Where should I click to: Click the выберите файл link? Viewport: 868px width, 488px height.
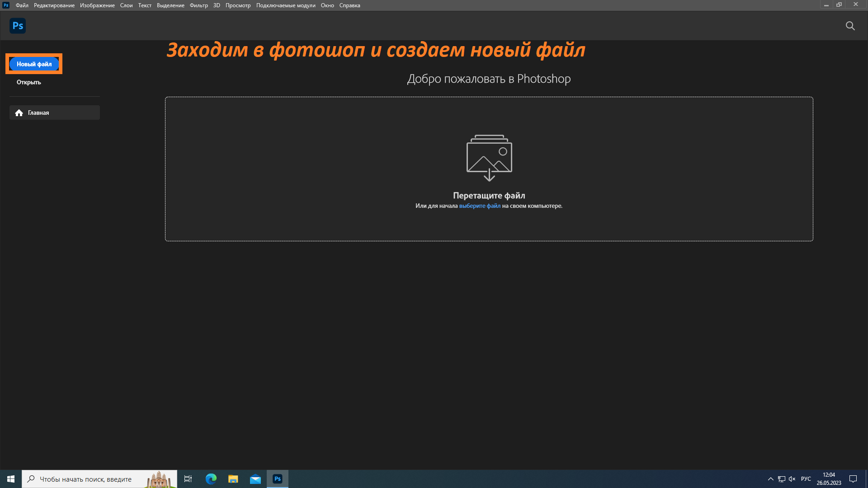[x=480, y=206]
